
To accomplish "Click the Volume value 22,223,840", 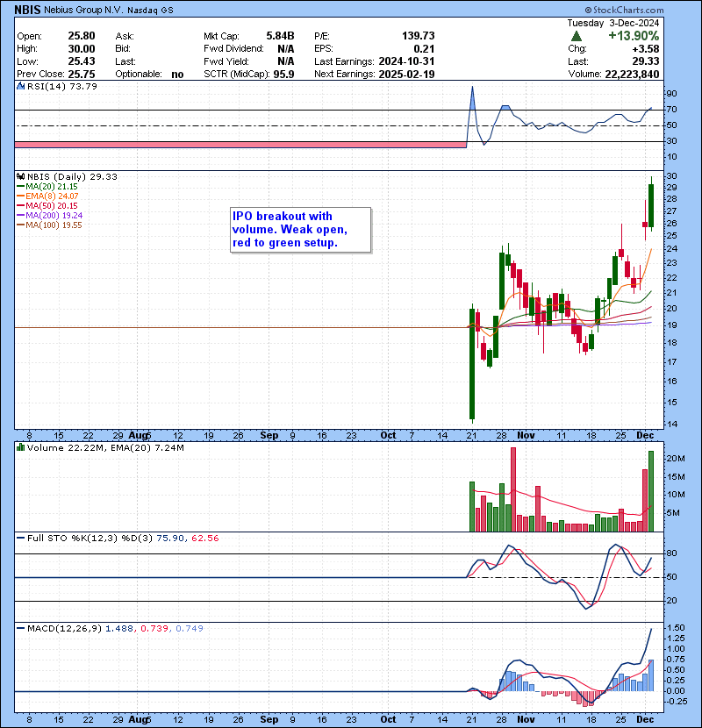I will (x=633, y=75).
